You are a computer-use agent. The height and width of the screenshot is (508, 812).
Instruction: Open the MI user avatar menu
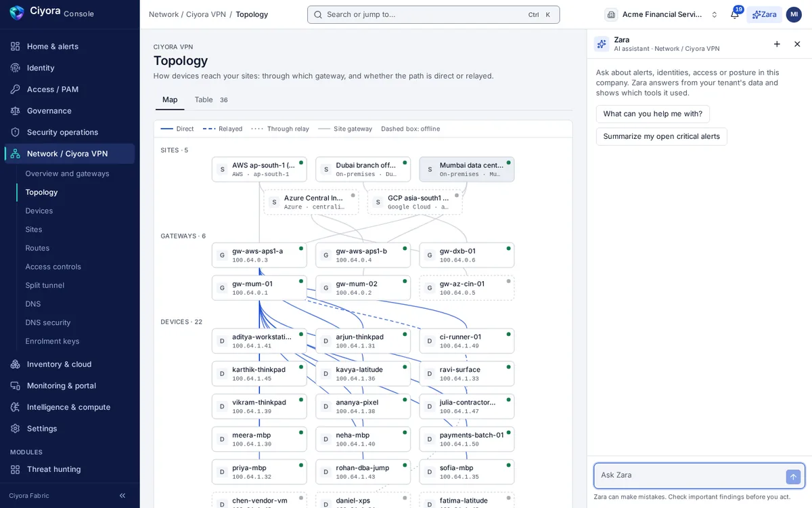click(x=794, y=14)
